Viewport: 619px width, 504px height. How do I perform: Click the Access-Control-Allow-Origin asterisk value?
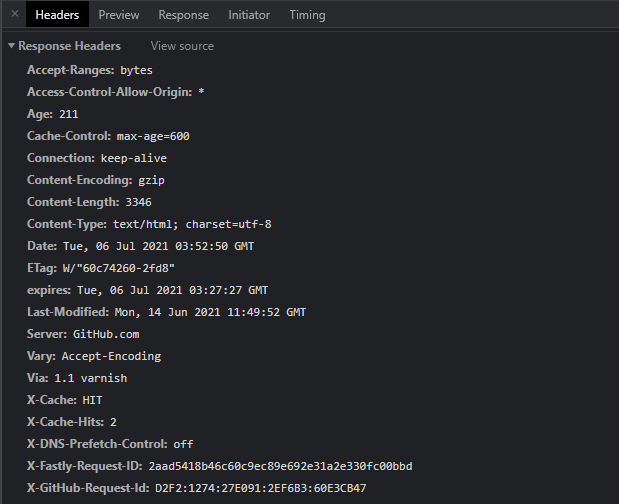201,92
